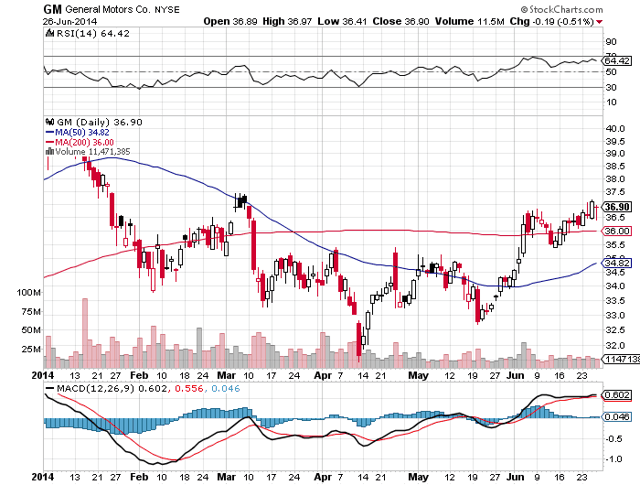Click the 30 level on RSI axis
The image size is (640, 485).
[x=611, y=87]
